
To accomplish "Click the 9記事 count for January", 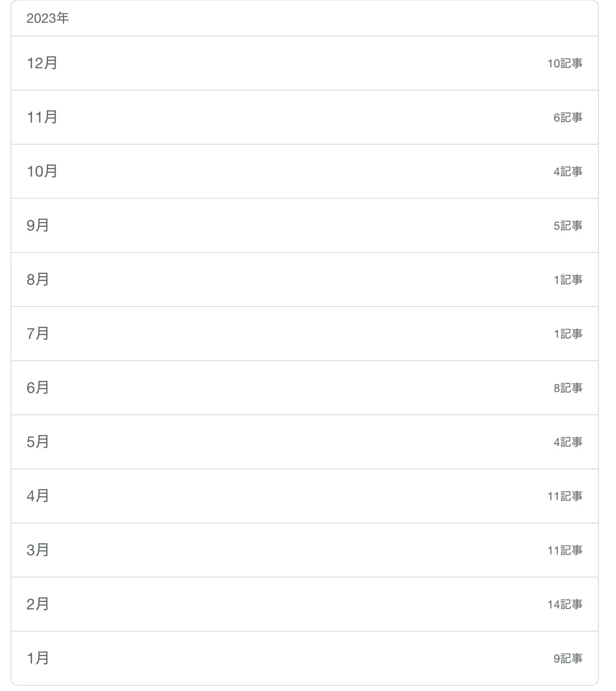I will click(x=568, y=659).
